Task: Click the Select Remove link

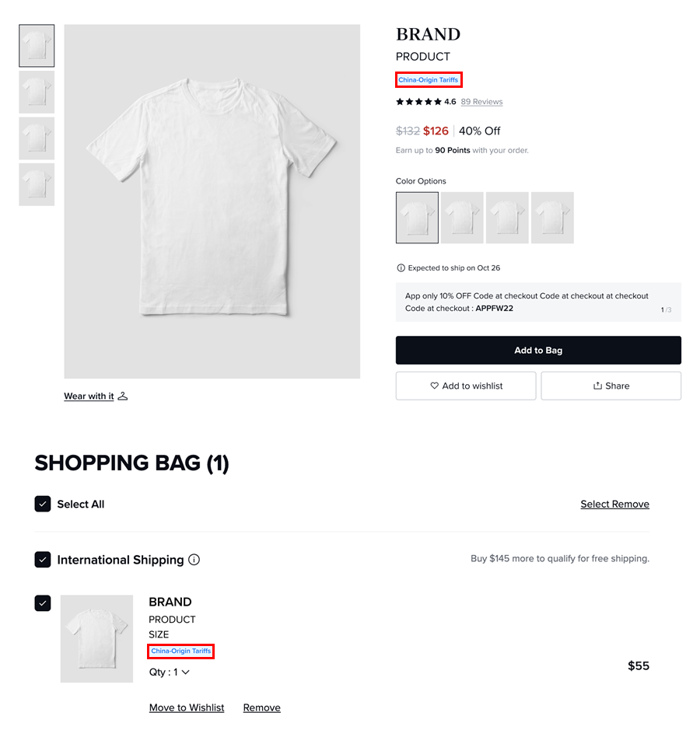Action: point(614,504)
